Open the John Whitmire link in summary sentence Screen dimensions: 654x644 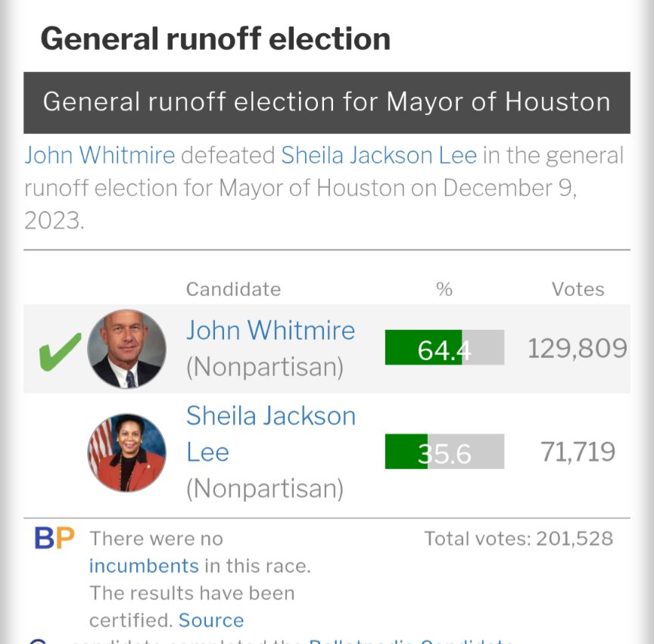pos(100,155)
